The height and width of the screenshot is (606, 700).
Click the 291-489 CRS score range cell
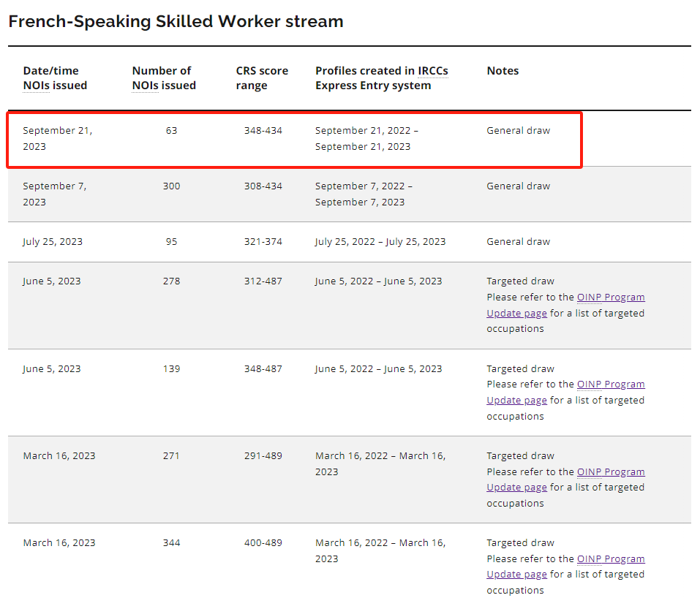tap(263, 456)
